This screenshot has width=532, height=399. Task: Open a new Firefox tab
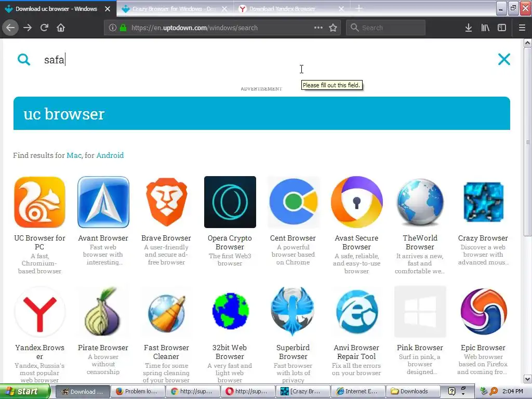359,8
